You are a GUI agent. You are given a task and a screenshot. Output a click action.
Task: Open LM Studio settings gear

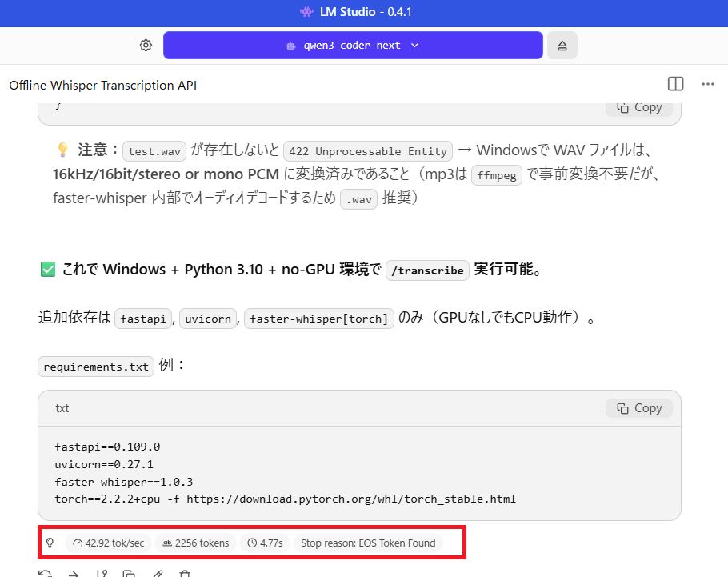tap(146, 45)
